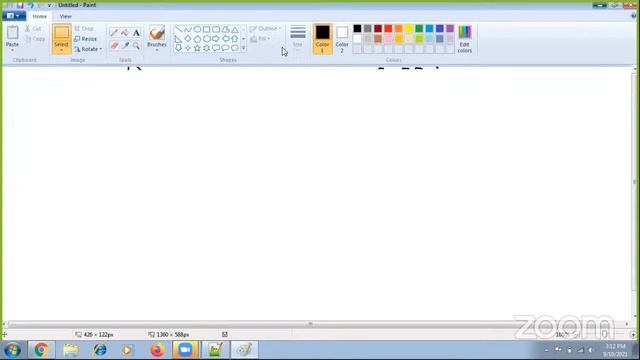Screen dimensions: 640x360
Task: Choose the Six-point star shape
Action: pos(207,48)
